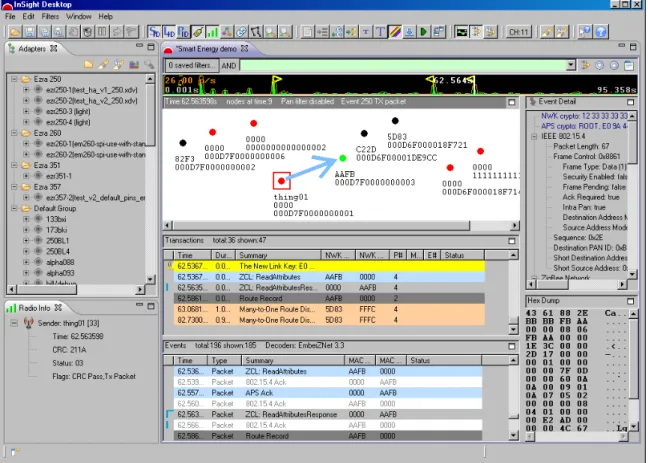Image resolution: width=648 pixels, height=463 pixels.
Task: Click the context help cursor question icon
Action: pos(585,32)
